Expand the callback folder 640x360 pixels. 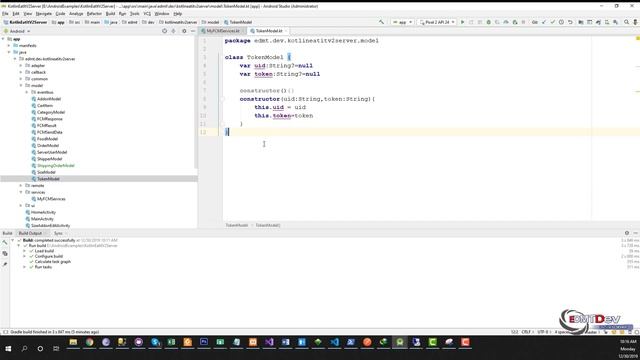tap(21, 72)
